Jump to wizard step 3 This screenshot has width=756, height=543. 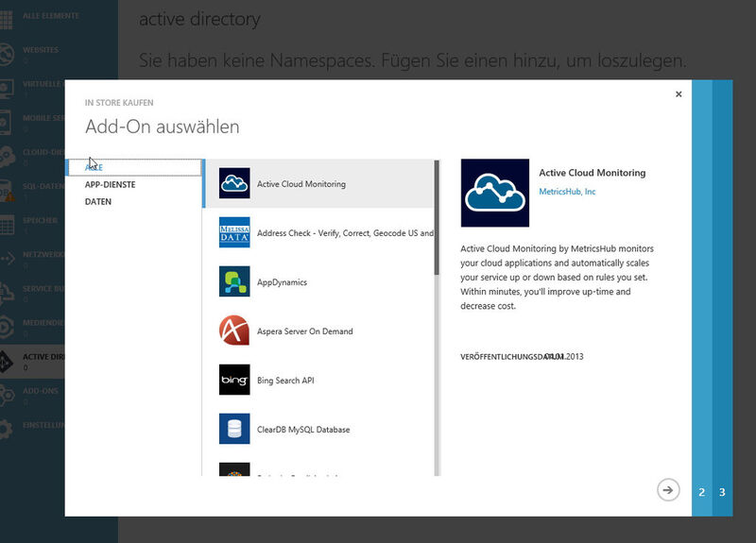click(722, 492)
